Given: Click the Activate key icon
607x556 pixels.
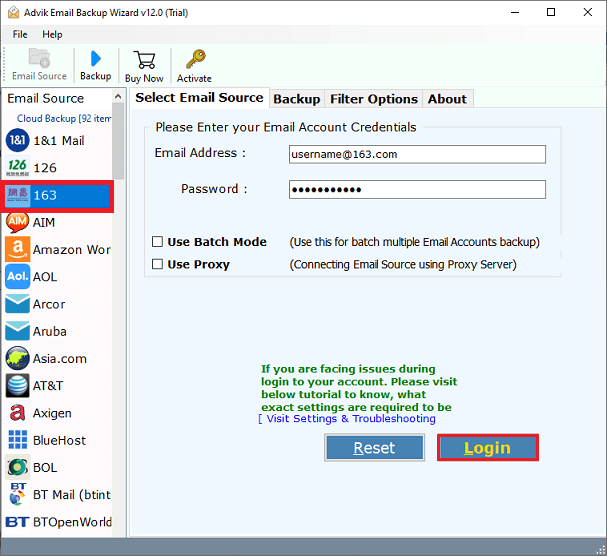Looking at the screenshot, I should click(195, 59).
